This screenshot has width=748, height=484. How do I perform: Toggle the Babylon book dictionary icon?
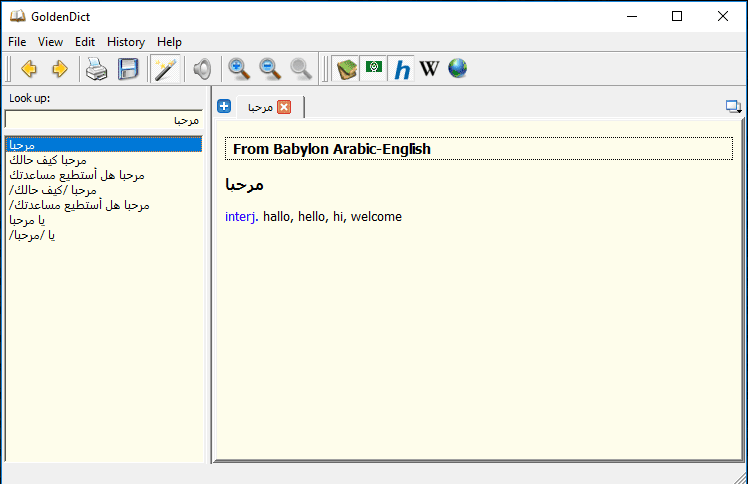click(x=346, y=69)
